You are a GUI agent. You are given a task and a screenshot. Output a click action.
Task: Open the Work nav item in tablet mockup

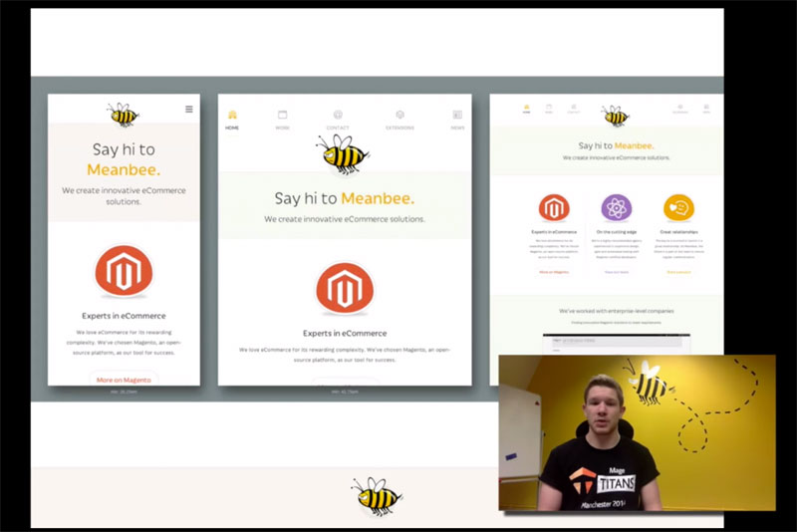coord(283,121)
